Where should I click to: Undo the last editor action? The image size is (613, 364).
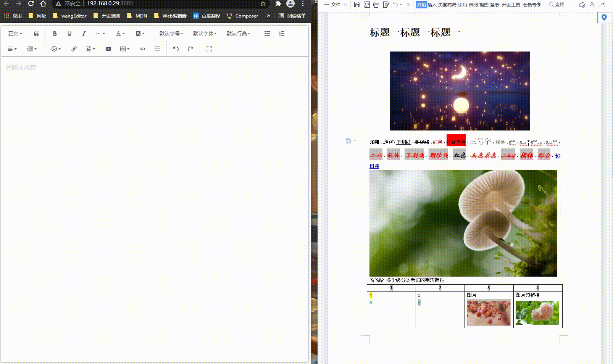[x=176, y=49]
